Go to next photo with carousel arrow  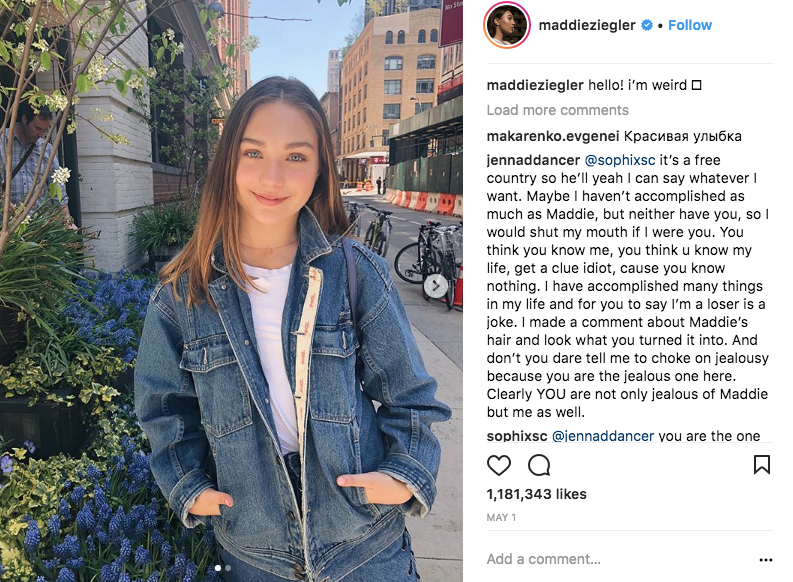[435, 286]
